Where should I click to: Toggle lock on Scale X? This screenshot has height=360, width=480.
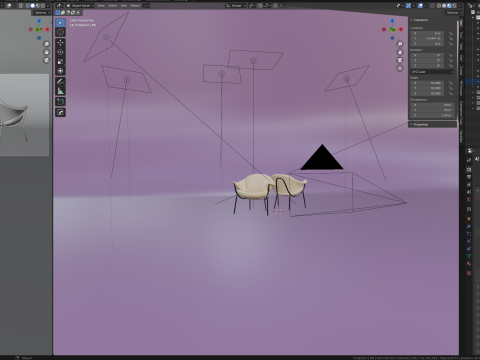point(450,83)
